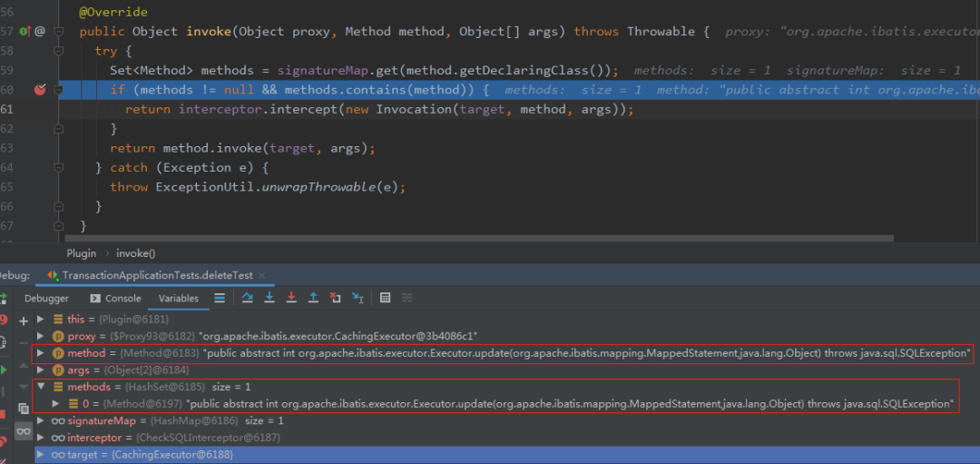
Task: Click the Force Step Into red arrow icon
Action: [x=290, y=298]
